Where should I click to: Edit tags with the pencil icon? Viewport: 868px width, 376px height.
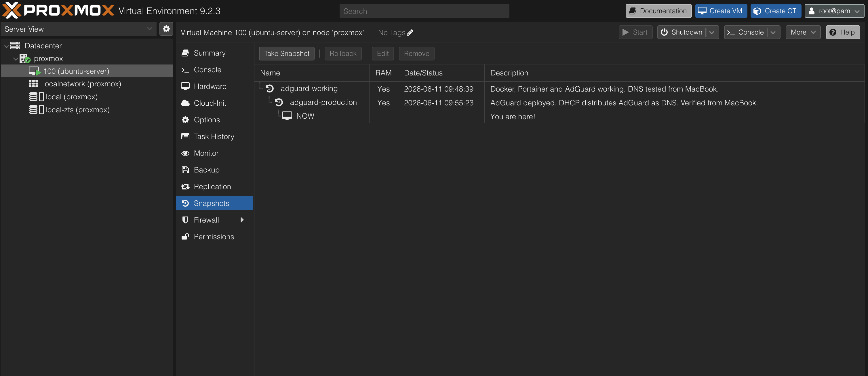(x=410, y=33)
